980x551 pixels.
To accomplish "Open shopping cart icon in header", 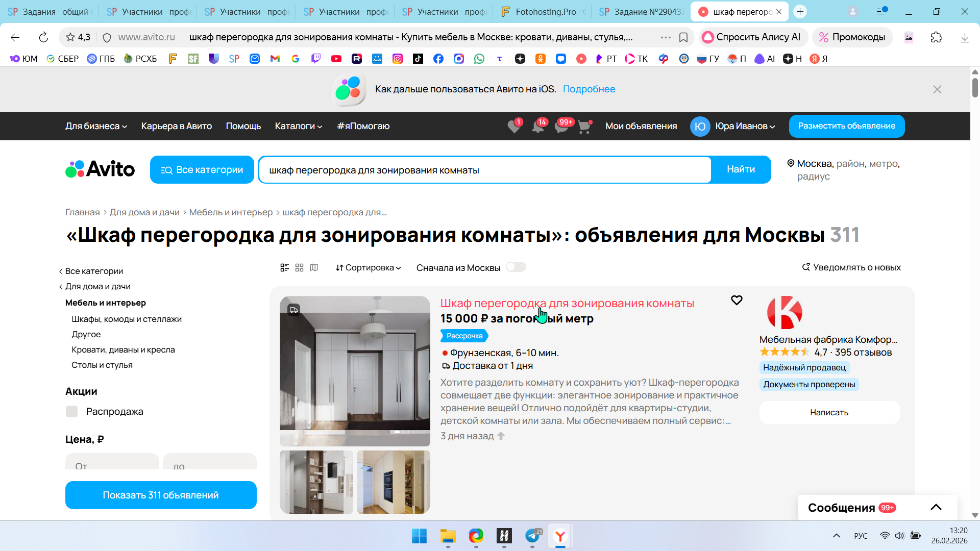I will (x=584, y=127).
